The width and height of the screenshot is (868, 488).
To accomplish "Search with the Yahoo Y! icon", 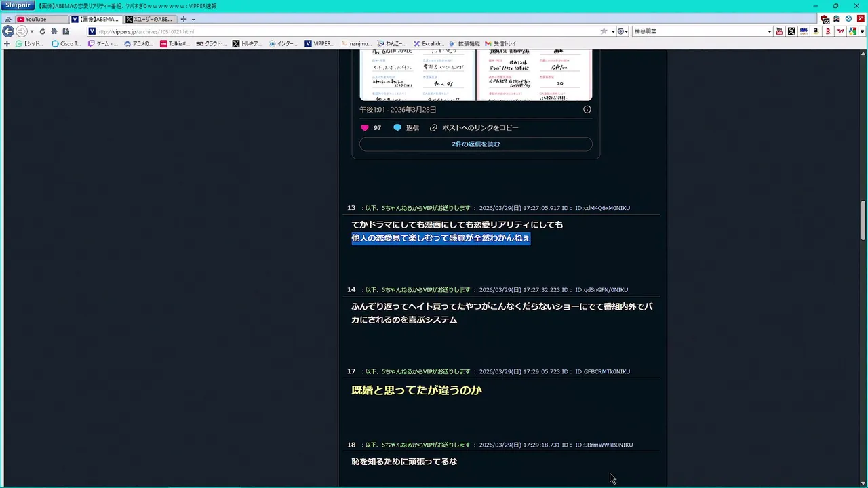I will 841,31.
